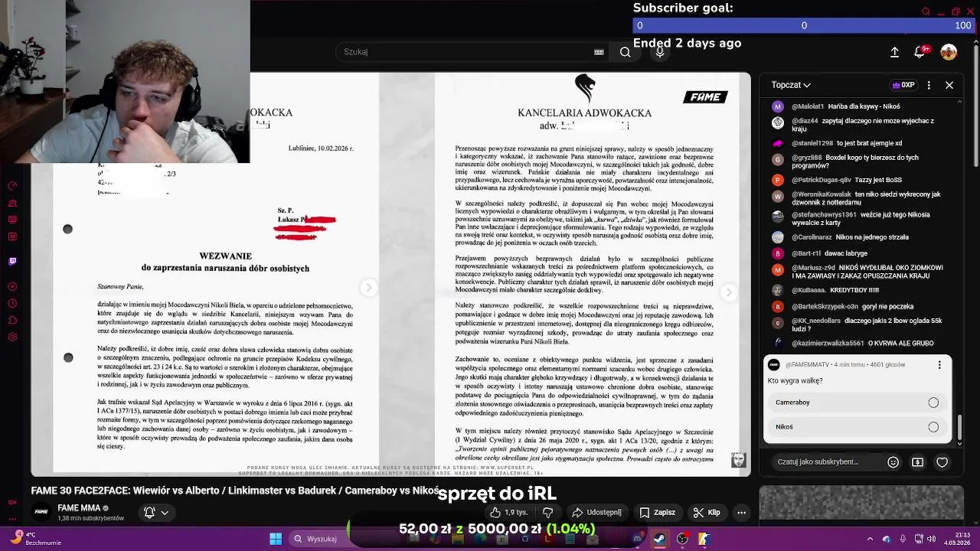Screen dimensions: 980x551
Task: Open Discord from the taskbar
Action: (637, 539)
